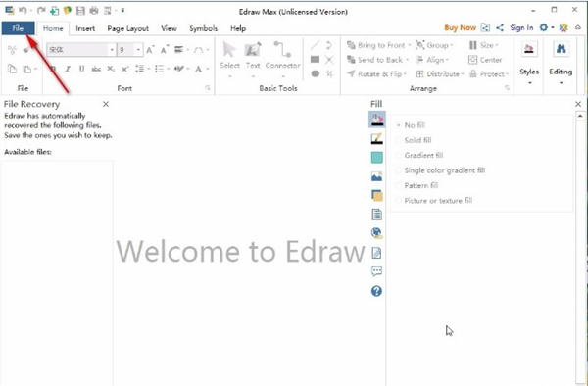Viewport: 588px width, 386px height.
Task: Switch to the Help ribbon tab
Action: point(238,28)
